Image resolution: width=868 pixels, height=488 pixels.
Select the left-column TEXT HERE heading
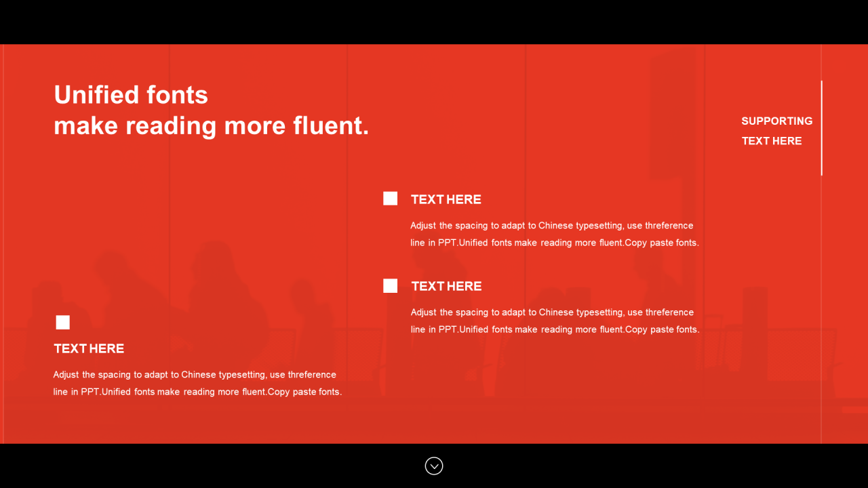[x=89, y=348]
